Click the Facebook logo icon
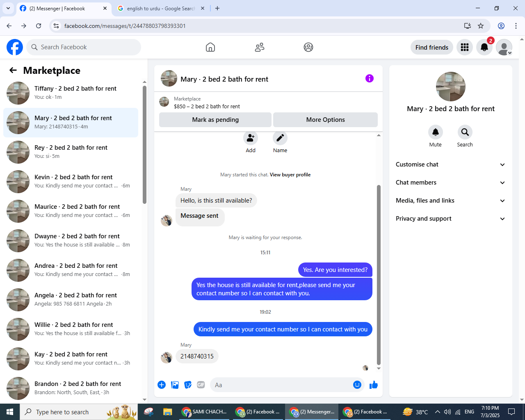 pyautogui.click(x=15, y=47)
